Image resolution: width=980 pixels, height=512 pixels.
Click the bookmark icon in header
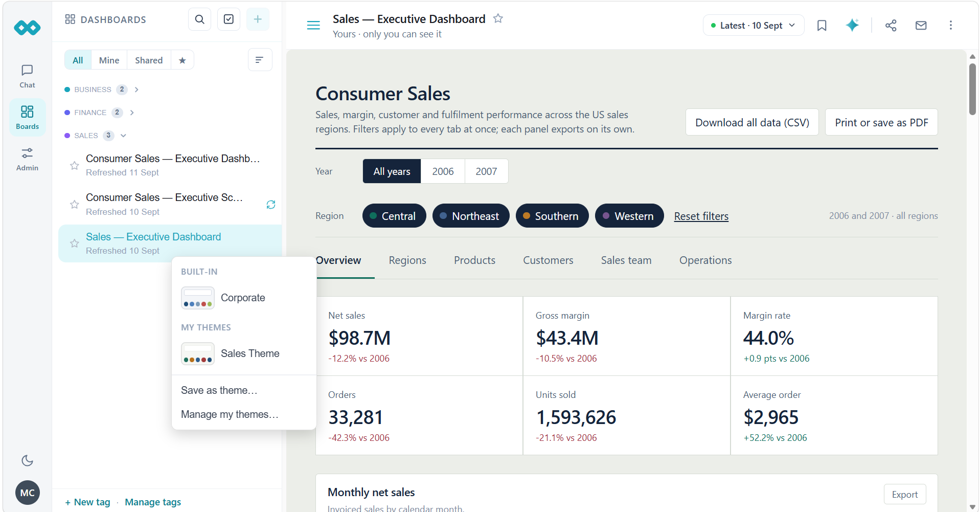[822, 26]
